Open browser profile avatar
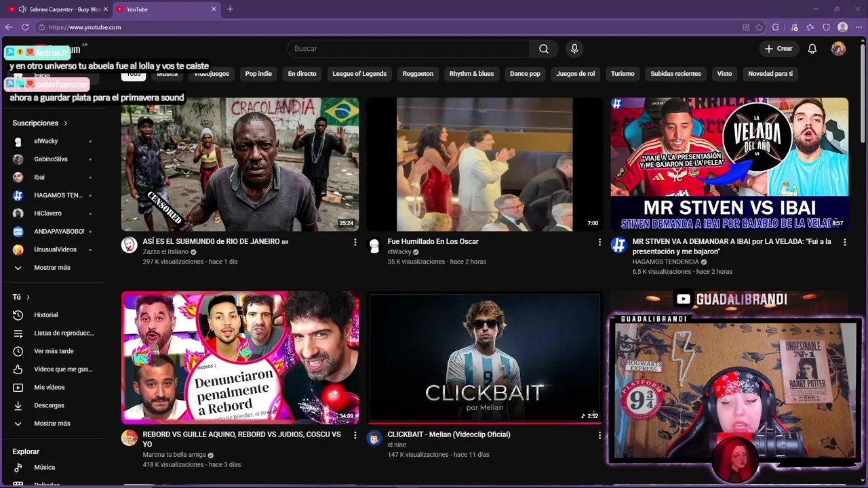 [843, 27]
